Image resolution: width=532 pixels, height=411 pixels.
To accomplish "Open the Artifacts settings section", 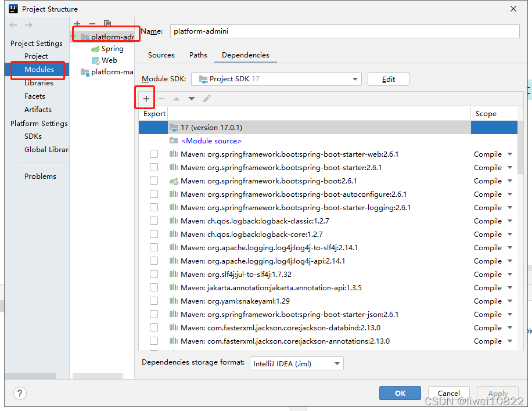I will (x=38, y=110).
